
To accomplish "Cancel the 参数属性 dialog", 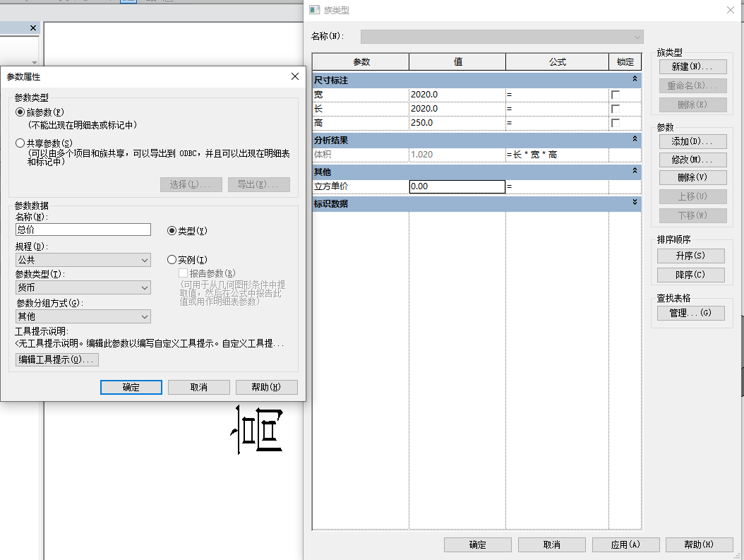I will click(199, 387).
